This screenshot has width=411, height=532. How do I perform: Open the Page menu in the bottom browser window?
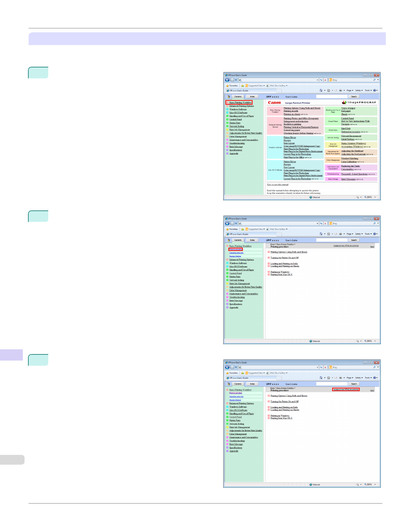[350, 378]
